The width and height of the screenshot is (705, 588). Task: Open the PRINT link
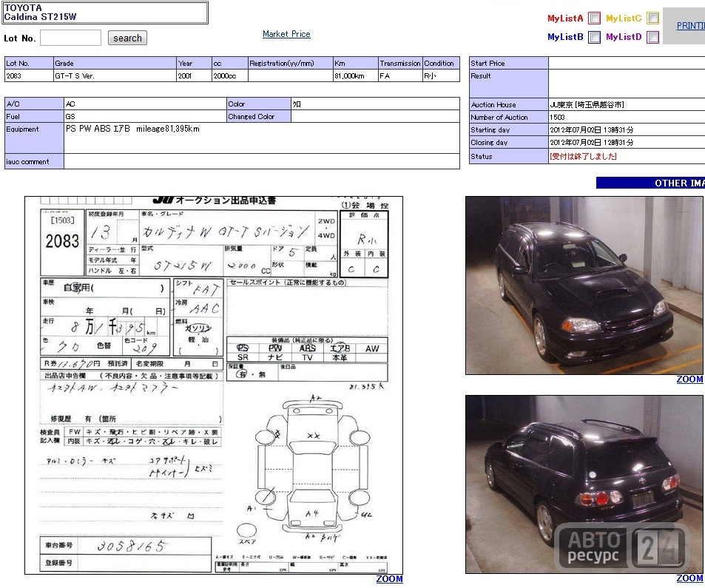click(x=691, y=26)
